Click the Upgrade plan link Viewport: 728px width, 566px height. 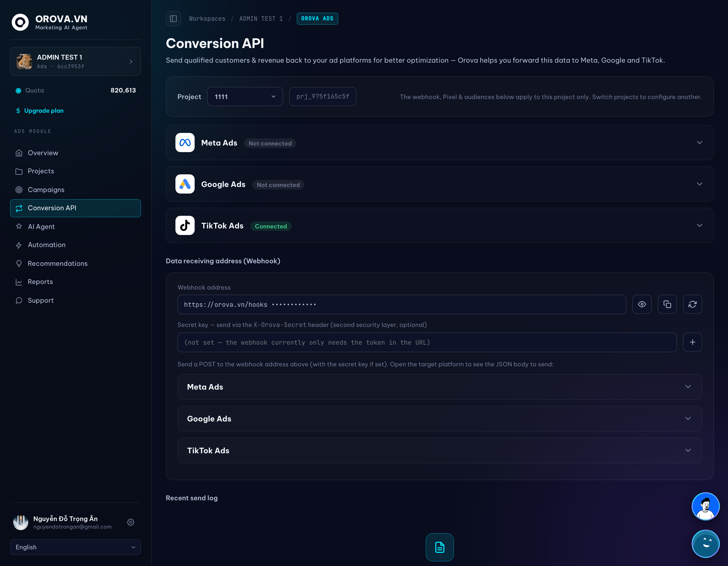(40, 111)
